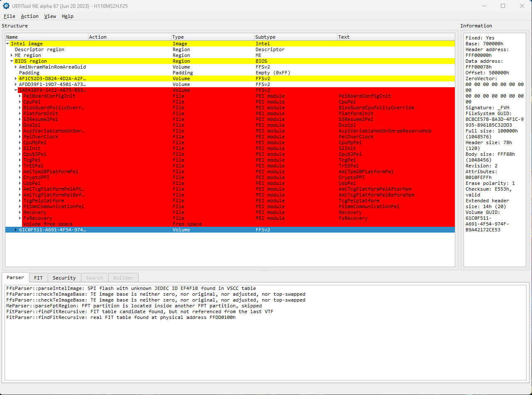Open the File menu
Screen dimensions: 532x395
coord(9,16)
